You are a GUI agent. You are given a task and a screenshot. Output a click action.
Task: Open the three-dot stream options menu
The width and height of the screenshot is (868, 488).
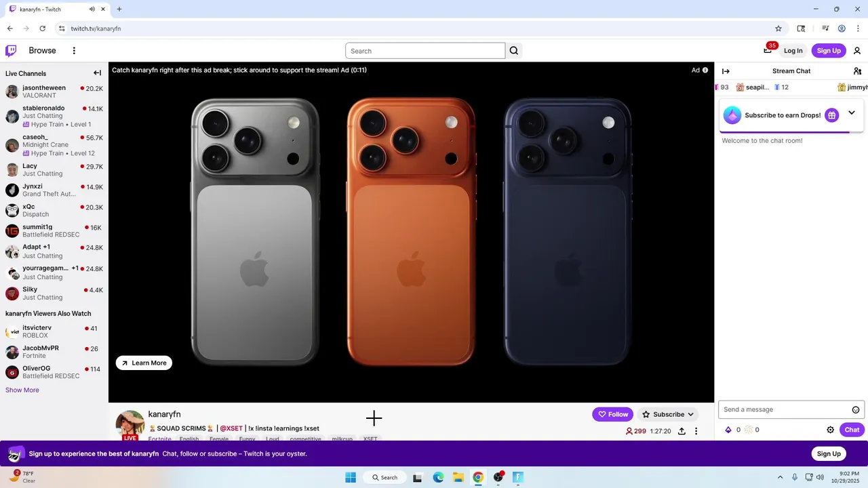click(696, 431)
